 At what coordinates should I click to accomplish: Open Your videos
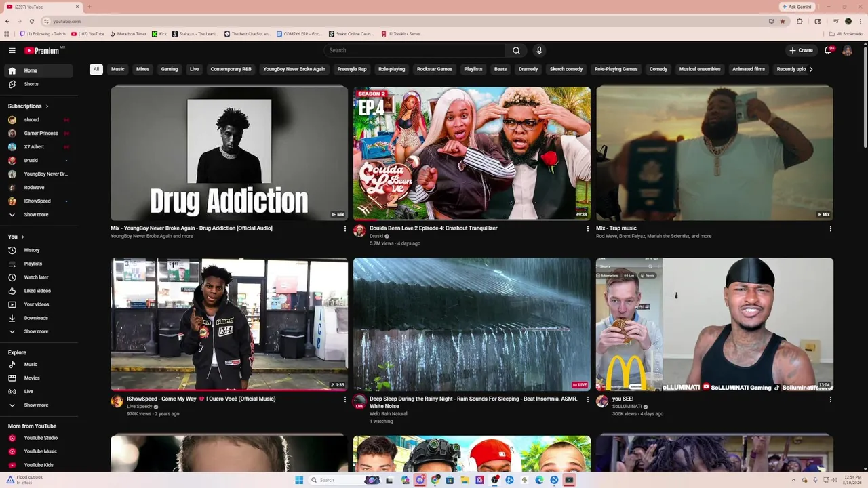38,304
